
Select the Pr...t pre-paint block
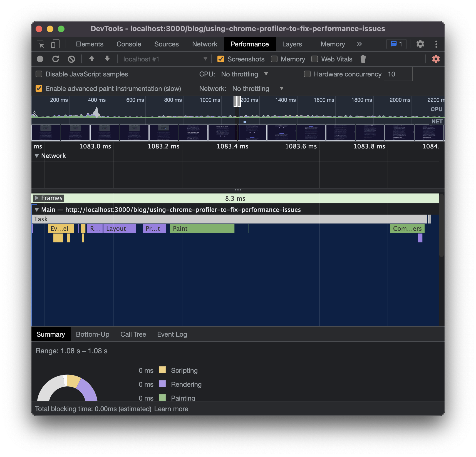pos(154,229)
